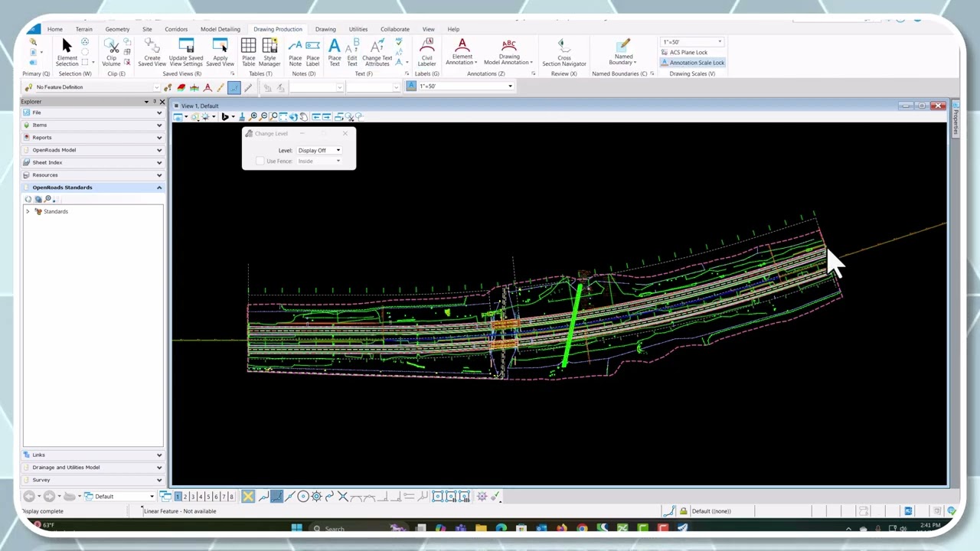Screen dimensions: 980x551
Task: Open the Clip Volume tool
Action: point(112,52)
